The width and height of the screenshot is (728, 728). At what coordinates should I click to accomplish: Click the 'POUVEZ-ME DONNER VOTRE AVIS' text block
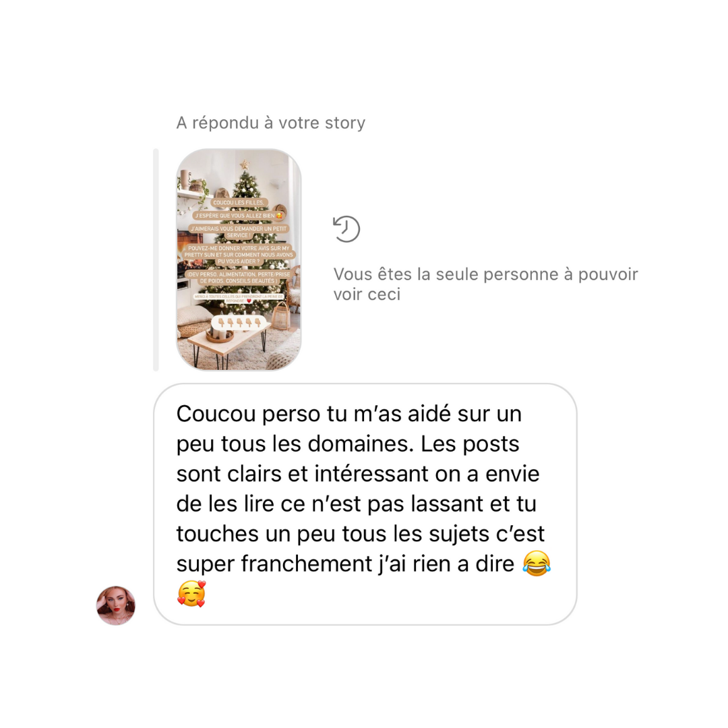tap(239, 255)
